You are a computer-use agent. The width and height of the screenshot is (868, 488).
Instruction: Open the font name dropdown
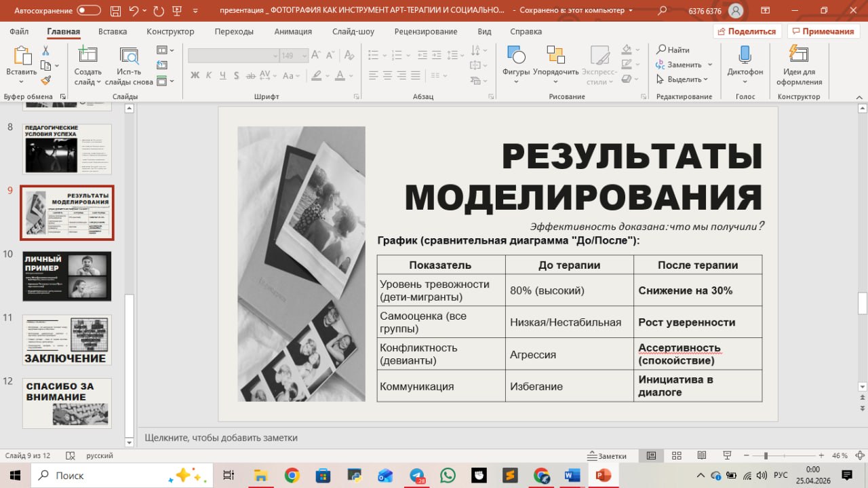pos(275,56)
